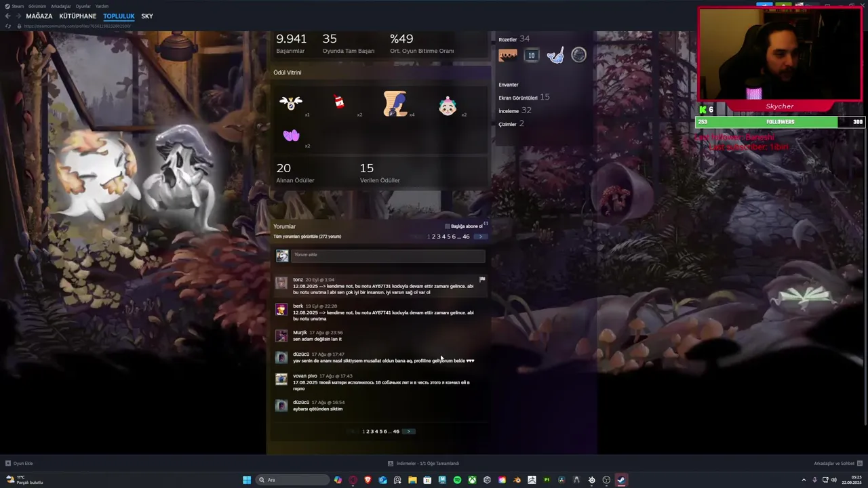Open Brave browser from the taskbar

368,480
